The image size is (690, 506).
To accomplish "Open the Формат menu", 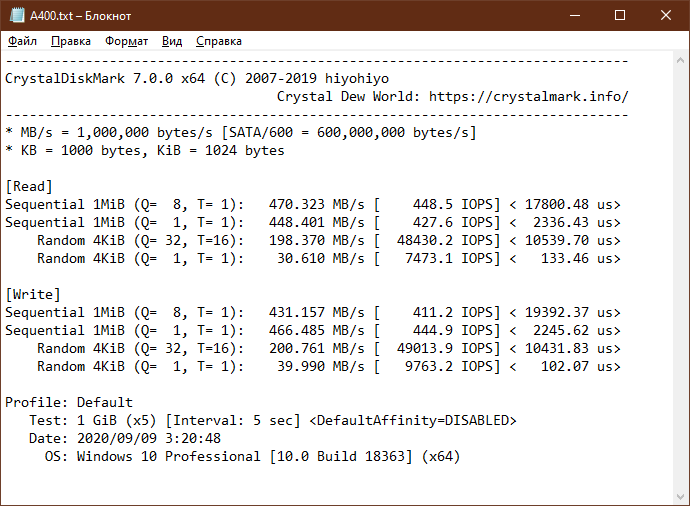I will tap(126, 41).
